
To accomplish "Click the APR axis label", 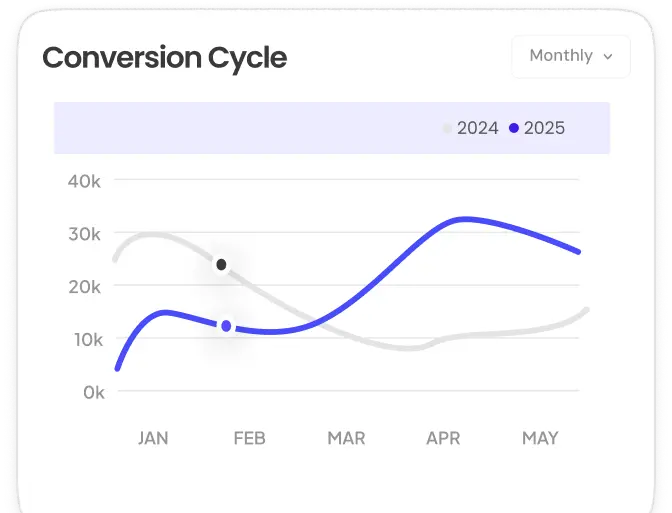I will (x=443, y=438).
